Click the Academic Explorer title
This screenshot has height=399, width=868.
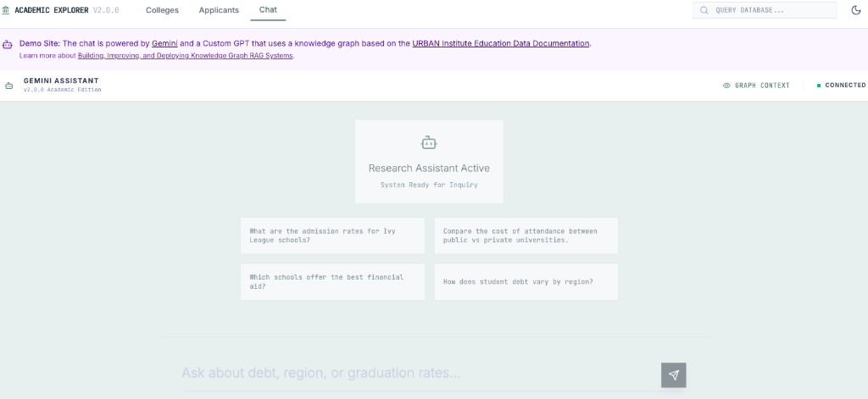(x=52, y=10)
